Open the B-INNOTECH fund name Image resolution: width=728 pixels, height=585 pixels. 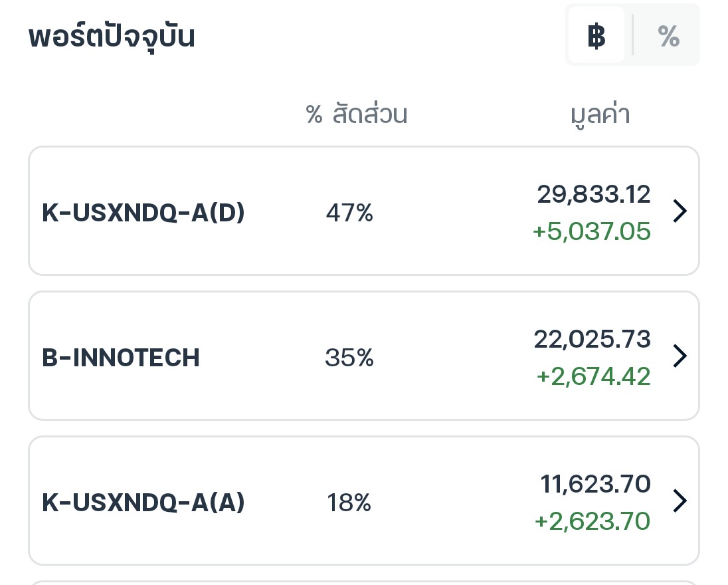(x=121, y=358)
